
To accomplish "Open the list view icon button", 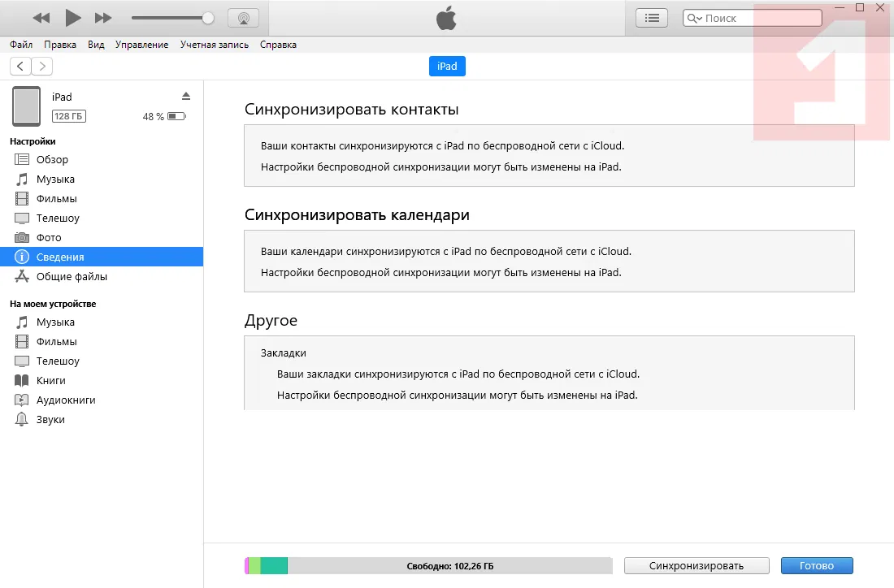I will pos(652,17).
